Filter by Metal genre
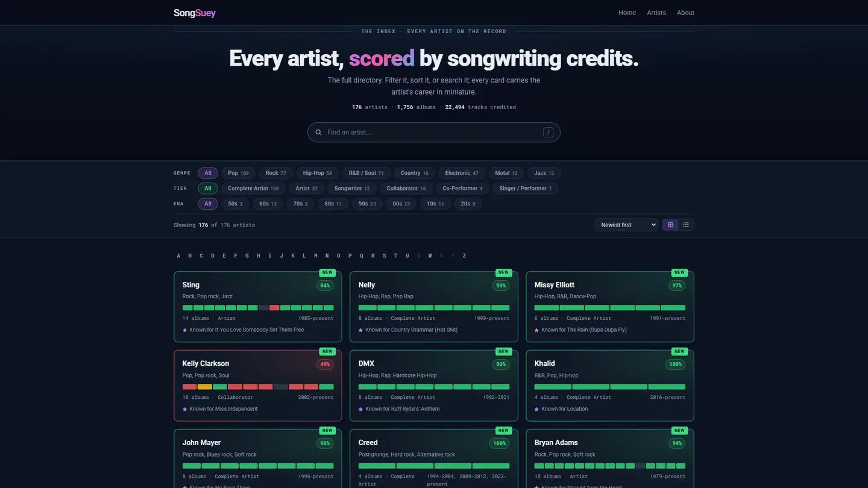868x488 pixels. [506, 173]
